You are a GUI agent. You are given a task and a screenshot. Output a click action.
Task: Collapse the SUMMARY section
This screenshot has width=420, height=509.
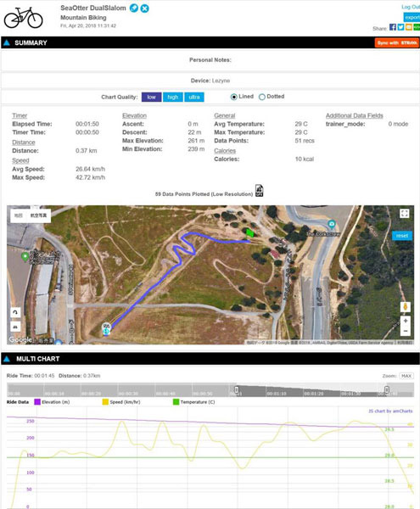coord(7,42)
